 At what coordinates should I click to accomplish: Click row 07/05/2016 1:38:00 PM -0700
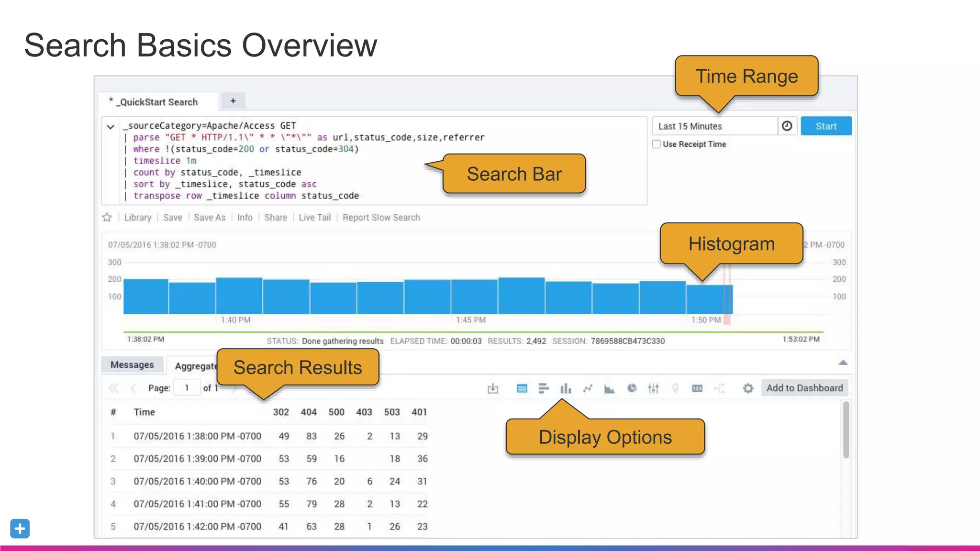(x=268, y=436)
